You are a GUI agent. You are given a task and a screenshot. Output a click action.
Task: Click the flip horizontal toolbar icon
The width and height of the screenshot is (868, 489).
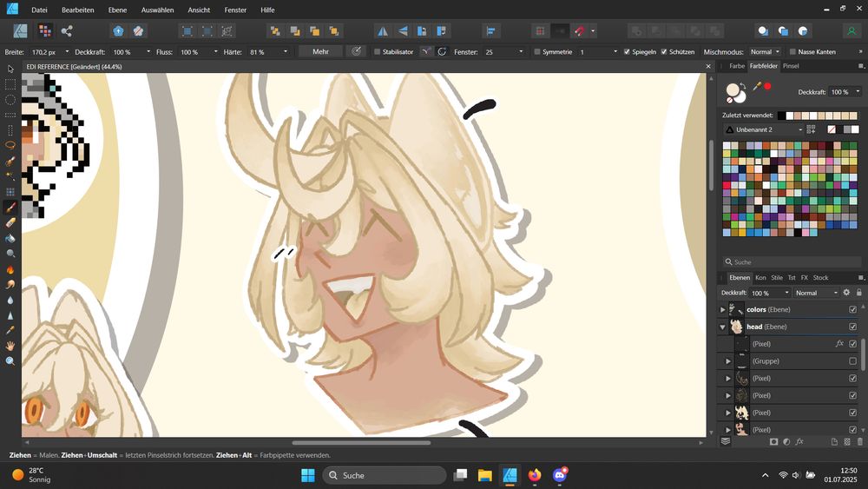coord(383,31)
